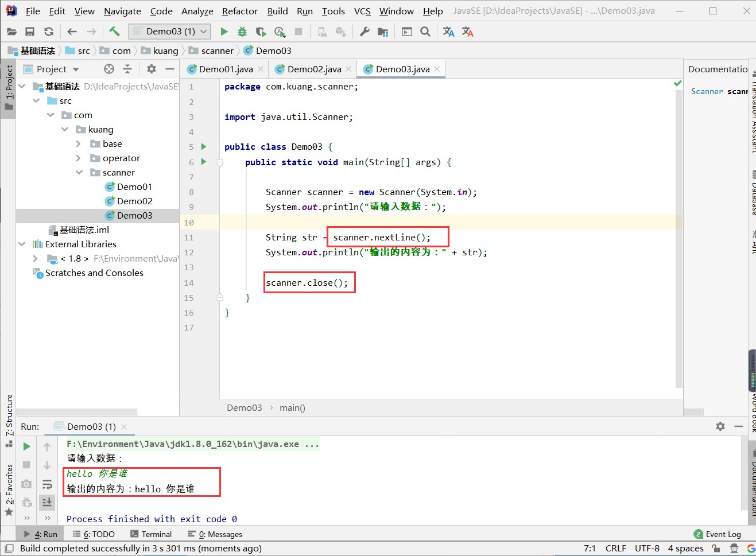Viewport: 756px width, 556px height.
Task: Start debugging with the Debug bug icon
Action: (242, 32)
